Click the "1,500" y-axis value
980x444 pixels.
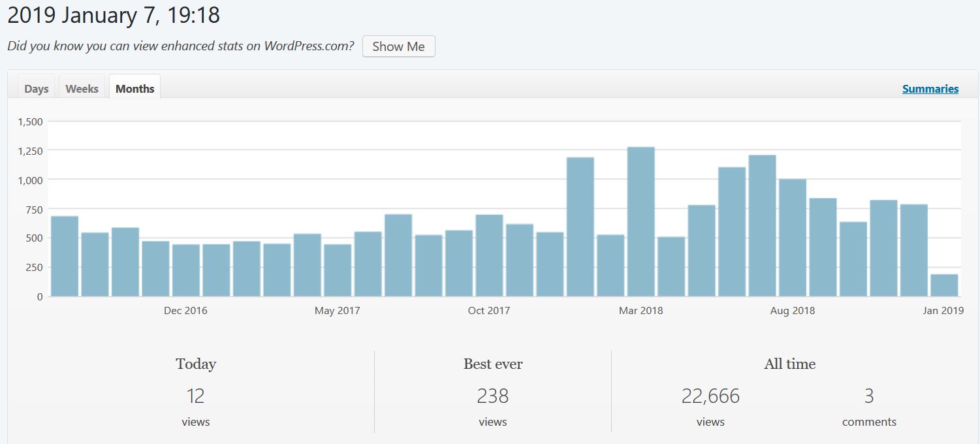coord(30,121)
